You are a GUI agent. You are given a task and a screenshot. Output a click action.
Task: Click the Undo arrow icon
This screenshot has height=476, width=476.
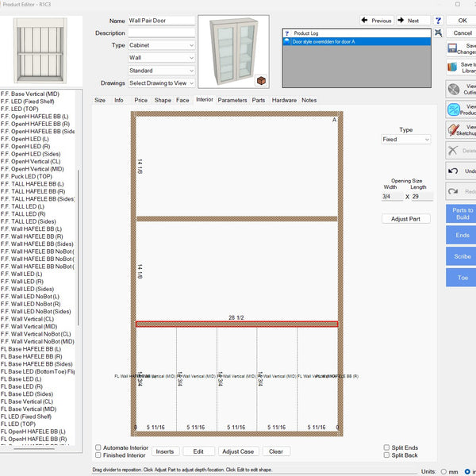(453, 171)
